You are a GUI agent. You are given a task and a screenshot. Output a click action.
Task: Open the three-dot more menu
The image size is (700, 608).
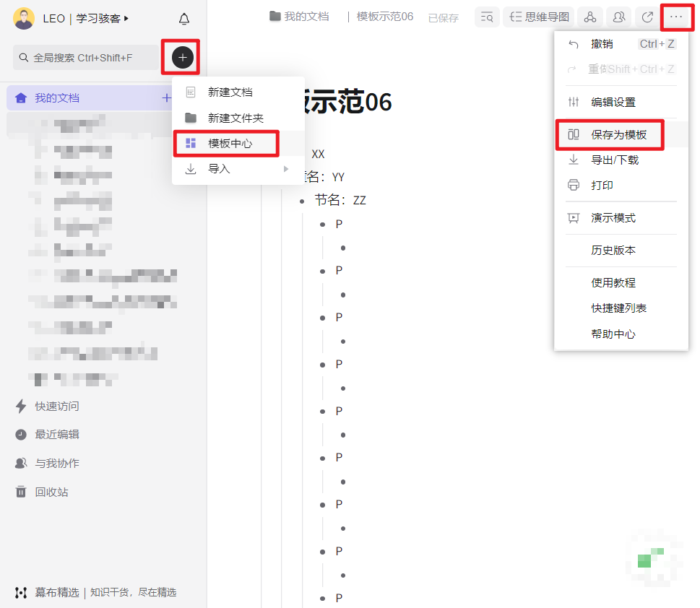pyautogui.click(x=676, y=17)
